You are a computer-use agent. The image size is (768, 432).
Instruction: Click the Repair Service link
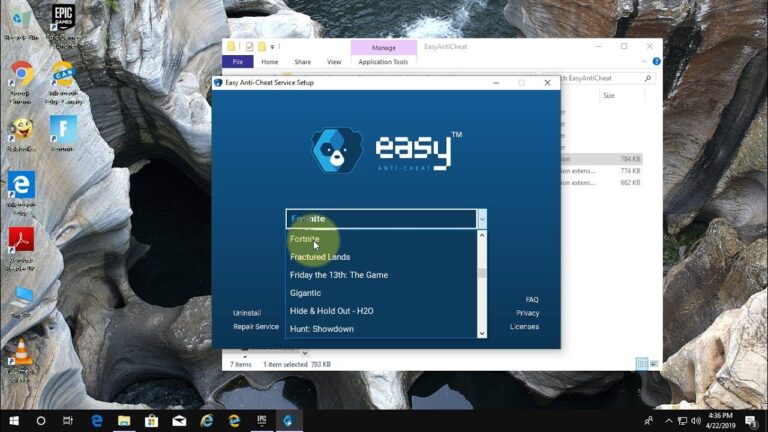pyautogui.click(x=256, y=327)
